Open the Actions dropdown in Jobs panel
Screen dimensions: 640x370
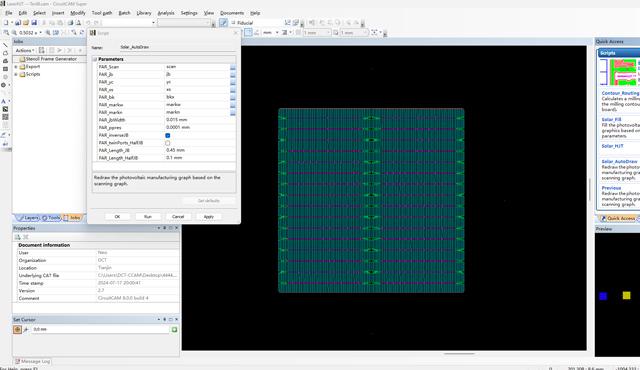[24, 51]
